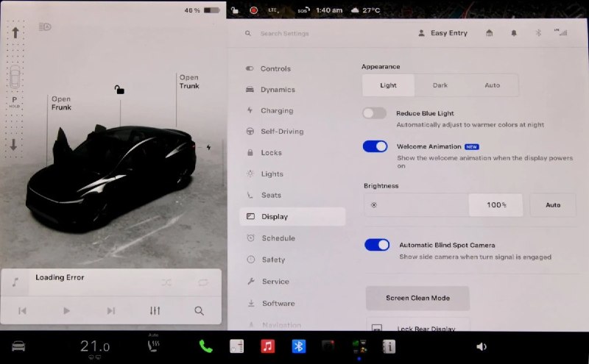Screen dimensions: 589x364
Task: Tap the car controls icon in the dock
Action: click(x=18, y=346)
